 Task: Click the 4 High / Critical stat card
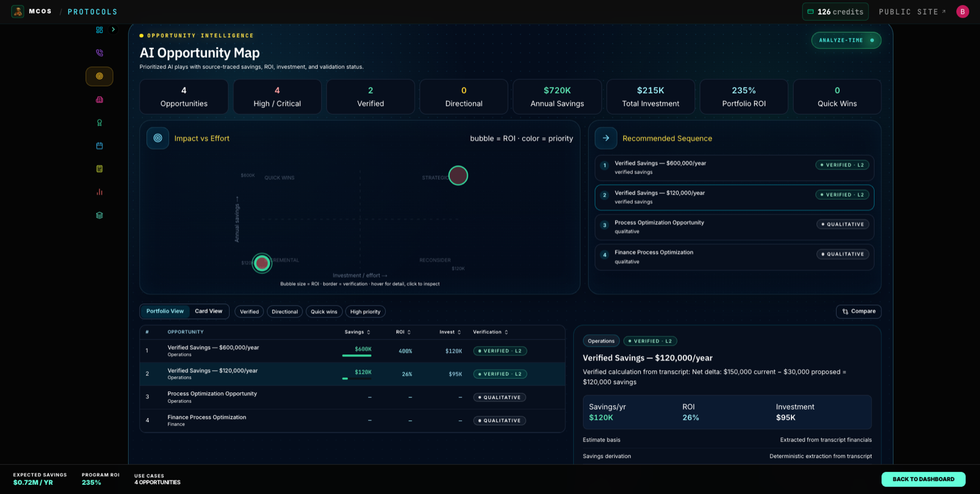pos(277,97)
